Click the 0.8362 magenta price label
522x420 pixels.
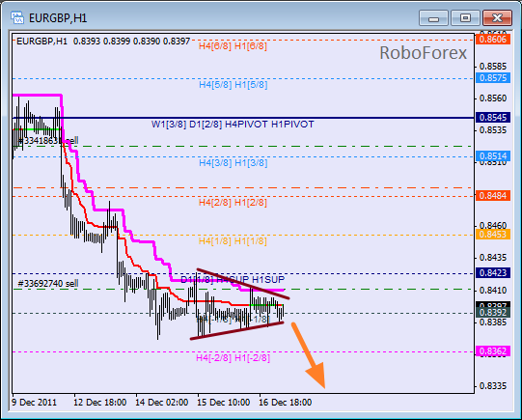493,351
